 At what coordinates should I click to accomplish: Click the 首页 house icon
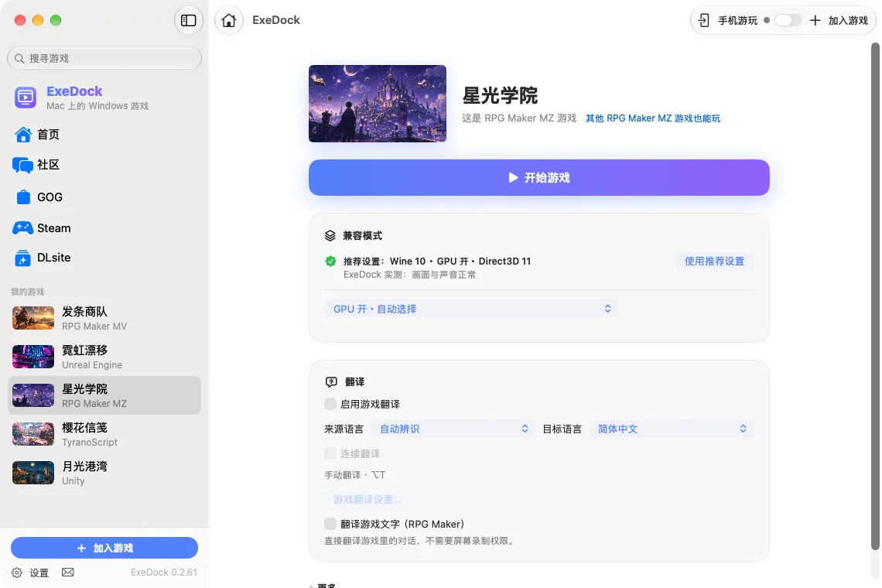(x=23, y=135)
